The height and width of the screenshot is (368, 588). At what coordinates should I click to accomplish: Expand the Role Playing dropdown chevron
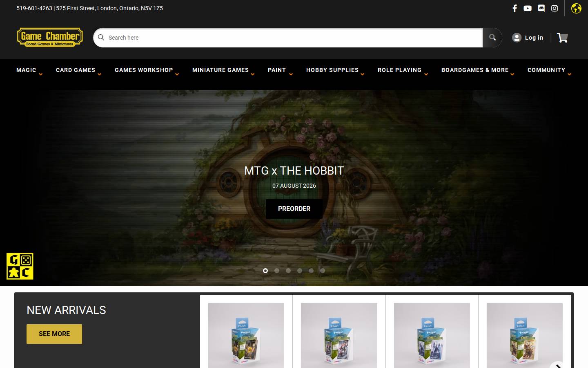[x=426, y=74]
